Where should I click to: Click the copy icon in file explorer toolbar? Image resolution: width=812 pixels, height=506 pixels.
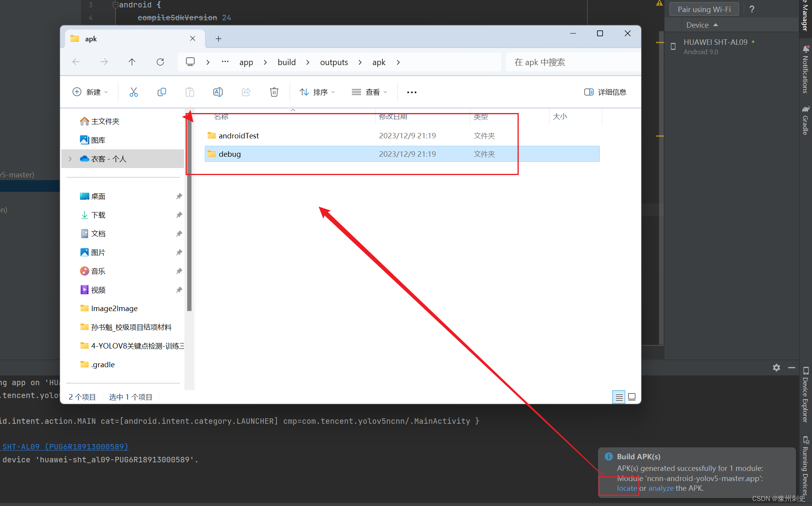point(162,92)
